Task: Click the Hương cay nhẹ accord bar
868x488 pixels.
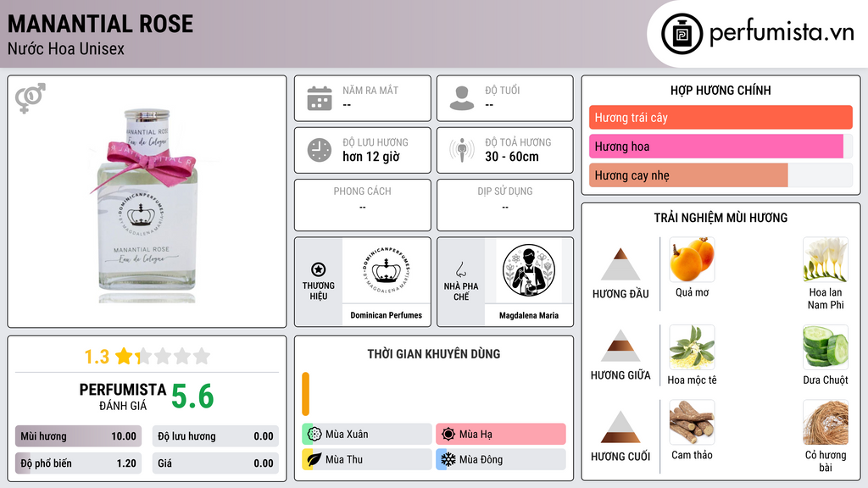Action: [688, 175]
